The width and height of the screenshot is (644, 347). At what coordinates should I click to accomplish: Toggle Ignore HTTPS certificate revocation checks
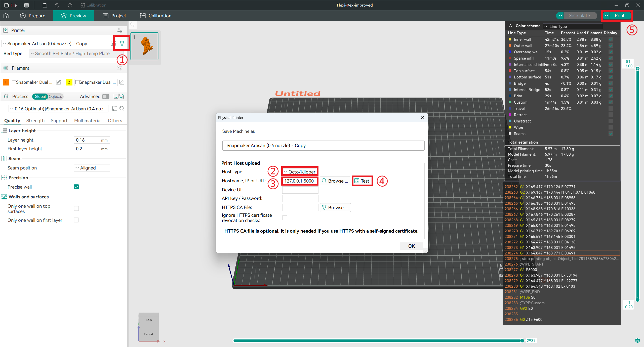[x=285, y=218]
